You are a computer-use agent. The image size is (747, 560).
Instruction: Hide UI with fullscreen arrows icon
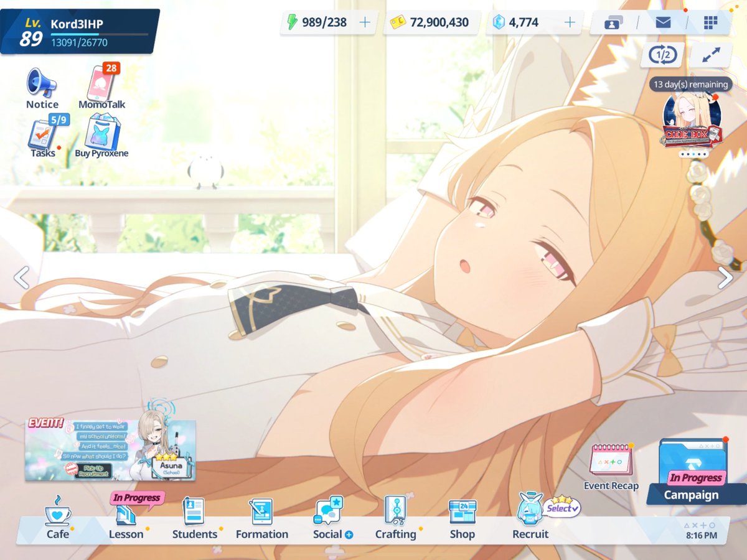pyautogui.click(x=711, y=55)
